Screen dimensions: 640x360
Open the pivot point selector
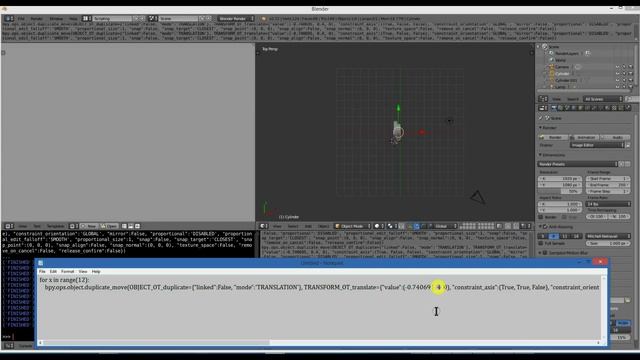tap(392, 226)
